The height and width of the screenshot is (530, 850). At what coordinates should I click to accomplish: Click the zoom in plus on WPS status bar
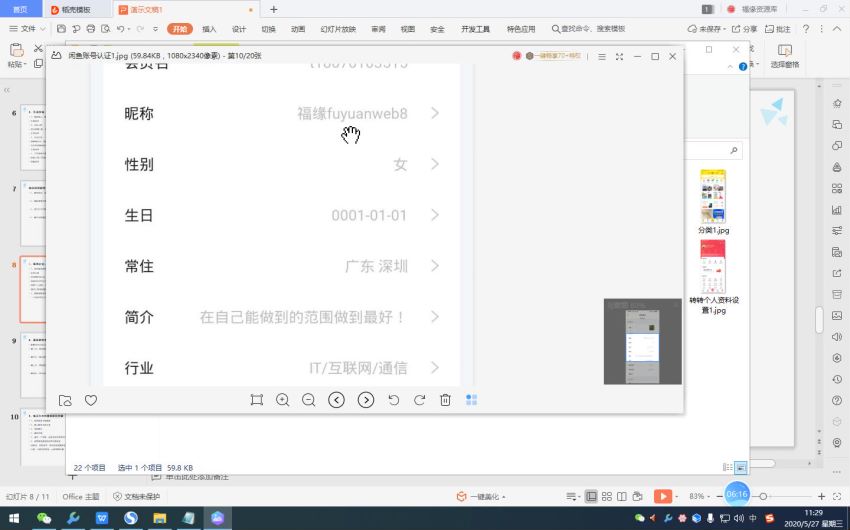click(x=821, y=496)
